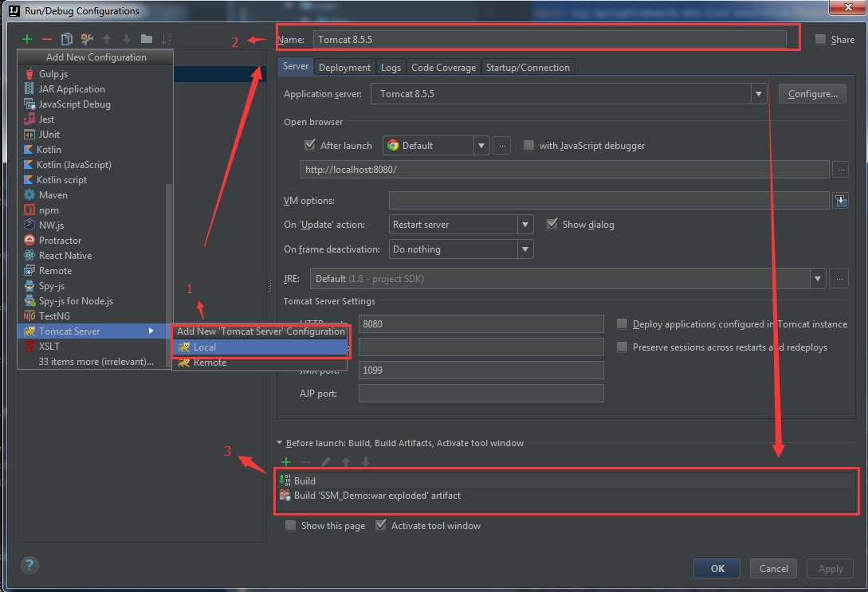
Task: Switch to the Server tab
Action: 295,66
